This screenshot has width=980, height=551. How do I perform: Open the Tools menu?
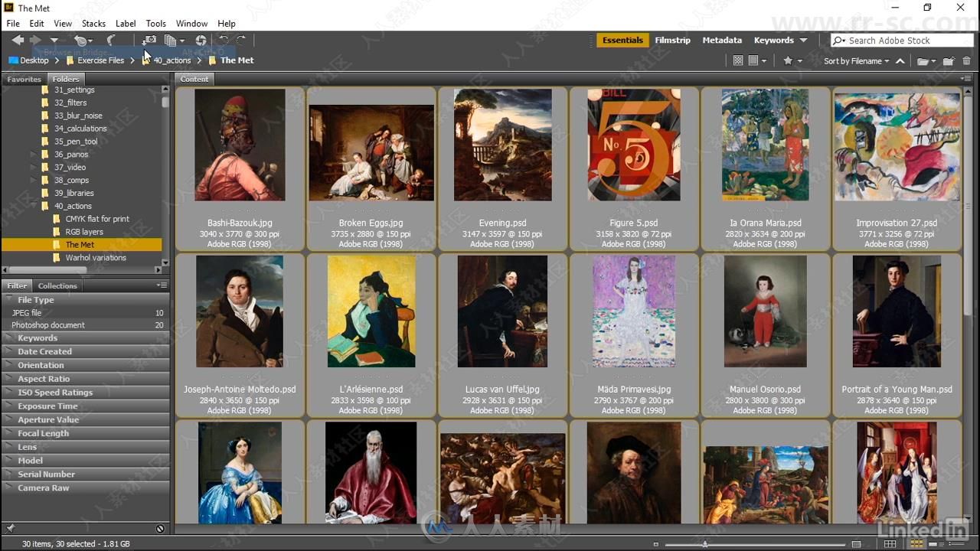click(155, 24)
